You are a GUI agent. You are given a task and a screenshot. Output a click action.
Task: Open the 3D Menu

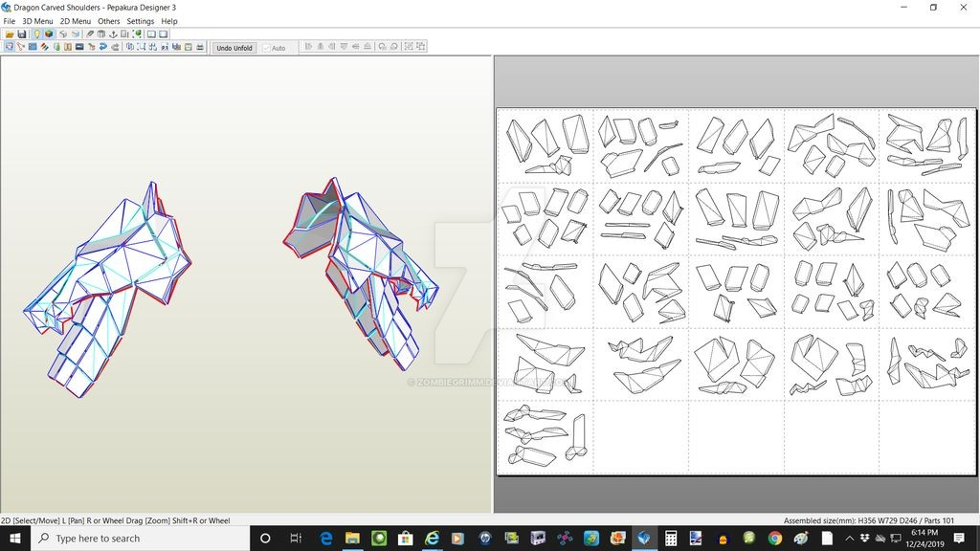point(37,21)
